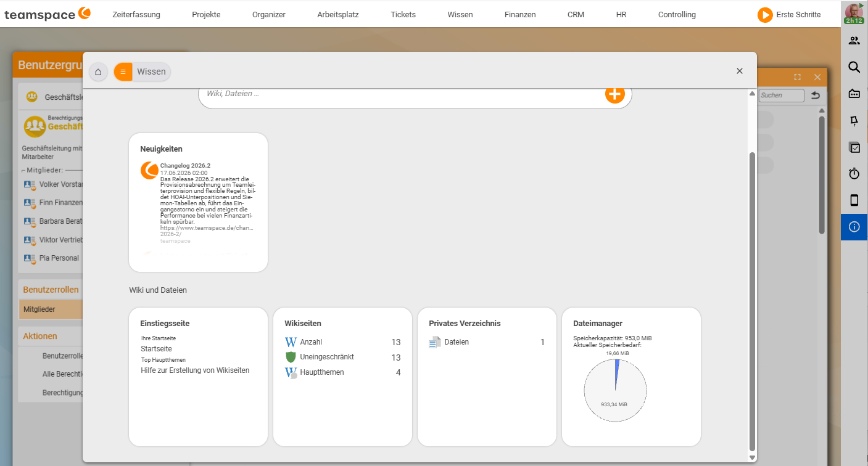Screen dimensions: 868x466
Task: Click the green shield Uneingeschränkt icon
Action: 291,357
